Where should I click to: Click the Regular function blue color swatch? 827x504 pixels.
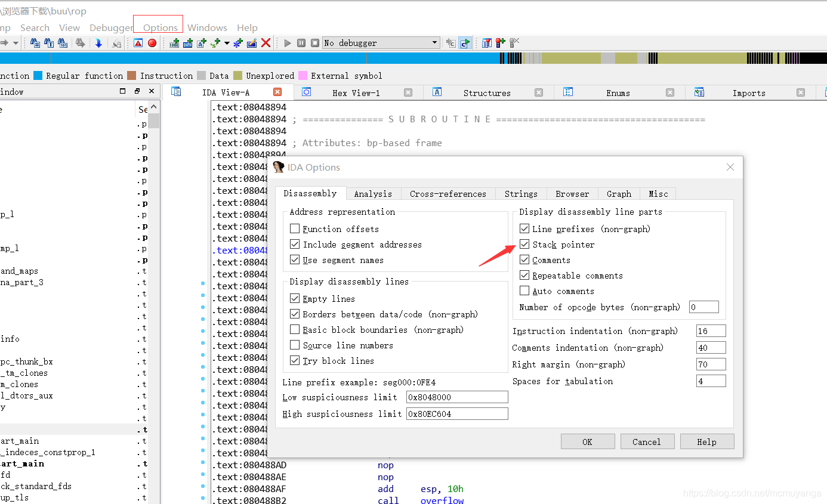[38, 76]
